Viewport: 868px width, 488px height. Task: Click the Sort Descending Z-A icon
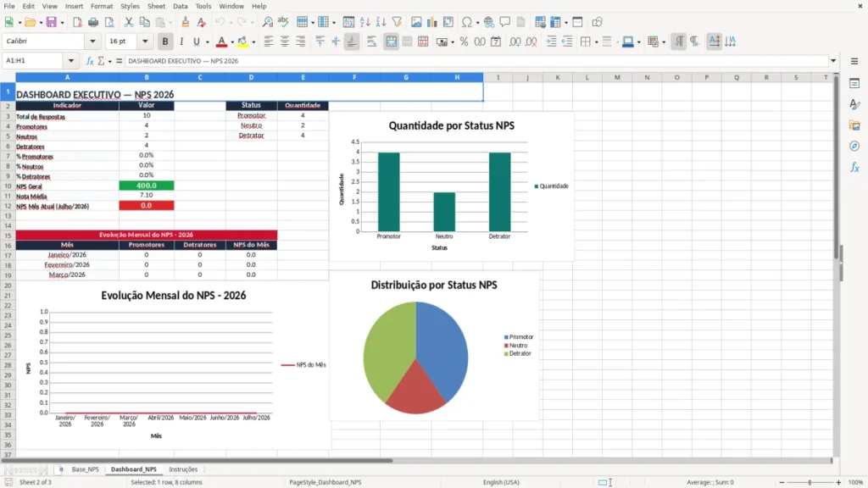[381, 22]
